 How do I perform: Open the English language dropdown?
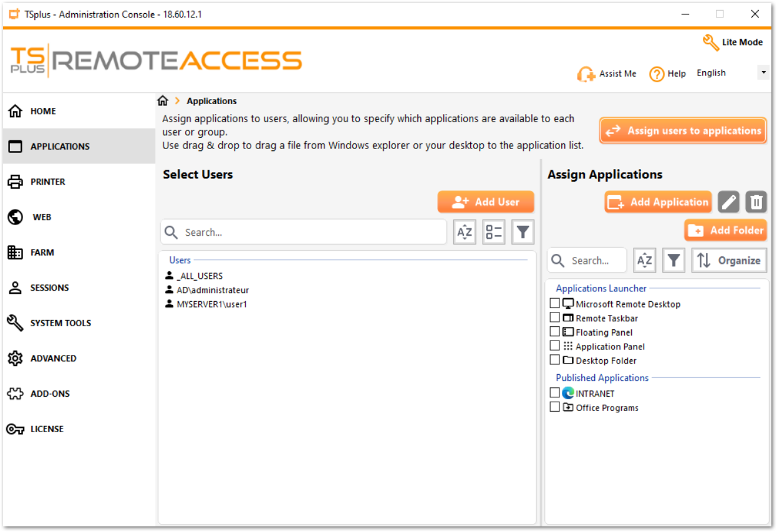[x=763, y=72]
